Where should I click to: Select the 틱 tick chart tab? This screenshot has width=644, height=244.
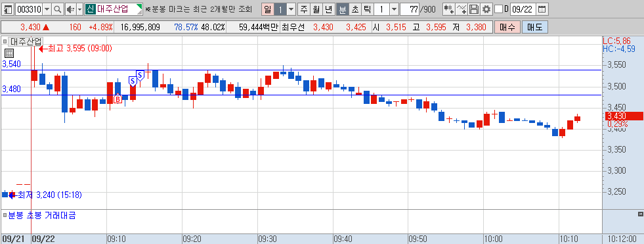pos(368,9)
